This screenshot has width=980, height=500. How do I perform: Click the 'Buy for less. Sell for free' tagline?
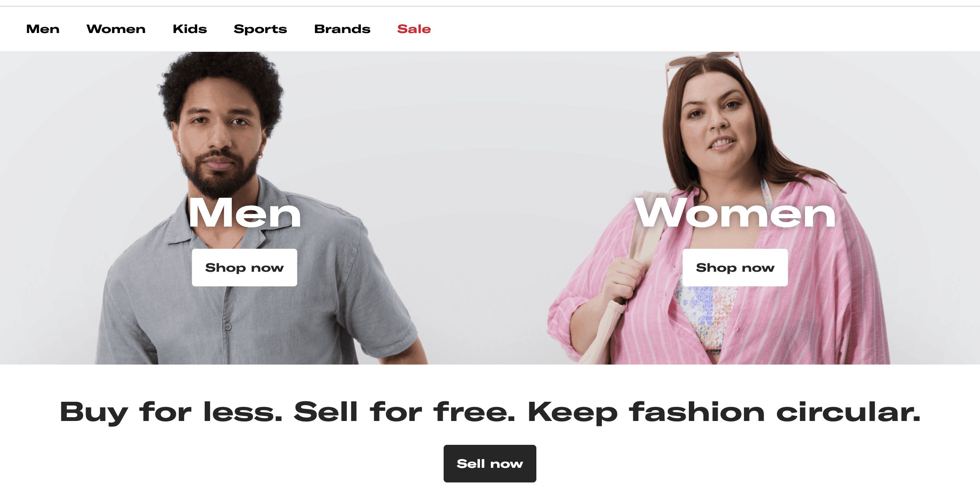pyautogui.click(x=490, y=412)
